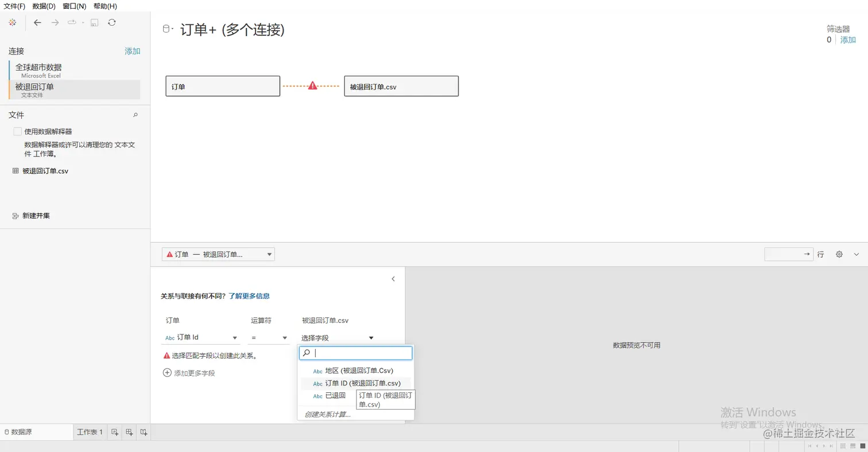Click the field search input box in the dropdown
Viewport: 868px width, 452px height.
(356, 353)
